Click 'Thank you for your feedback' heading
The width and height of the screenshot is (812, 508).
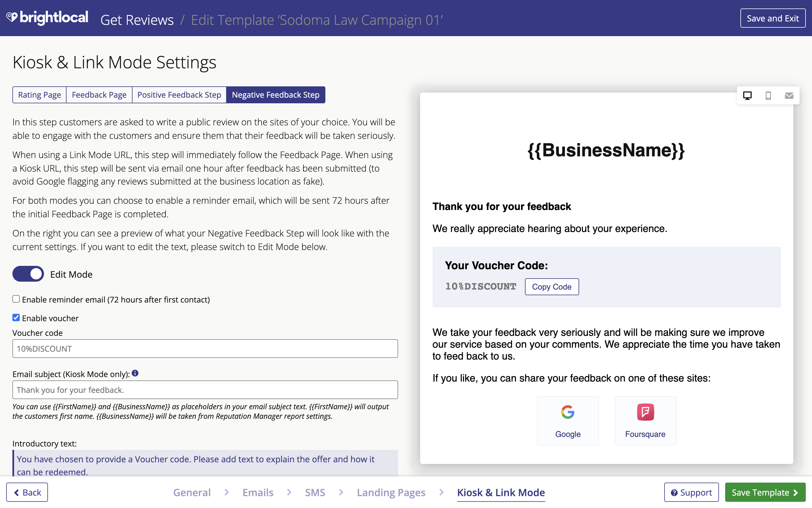(502, 206)
